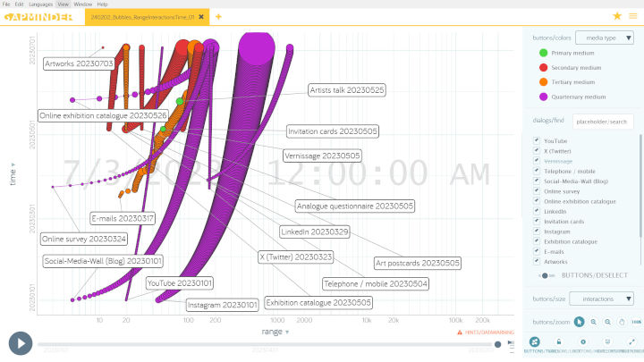Click the data warning triangle icon
The width and height of the screenshot is (644, 362).
pos(460,332)
